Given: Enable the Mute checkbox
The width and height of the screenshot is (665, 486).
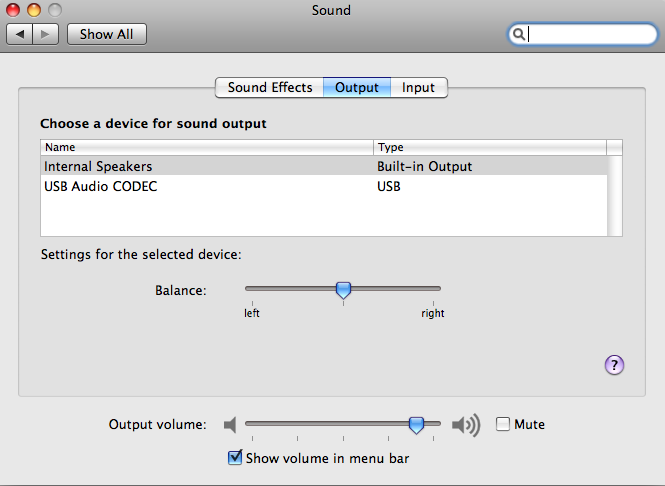Looking at the screenshot, I should [x=503, y=424].
